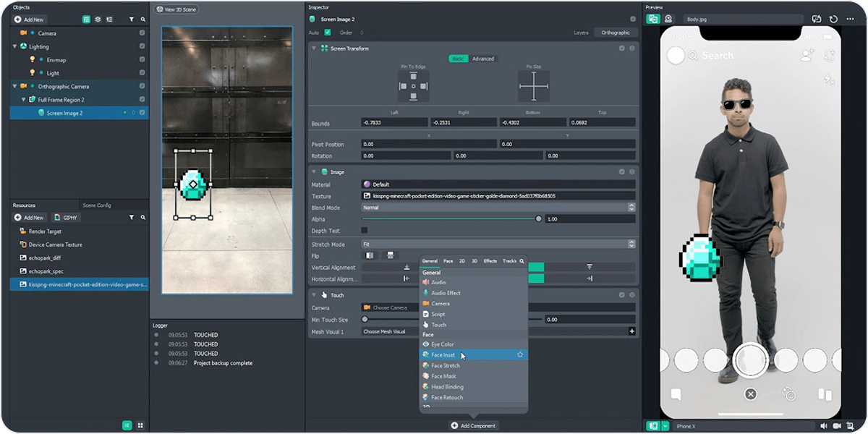
Task: Choose Face Inset from the component list
Action: click(474, 355)
